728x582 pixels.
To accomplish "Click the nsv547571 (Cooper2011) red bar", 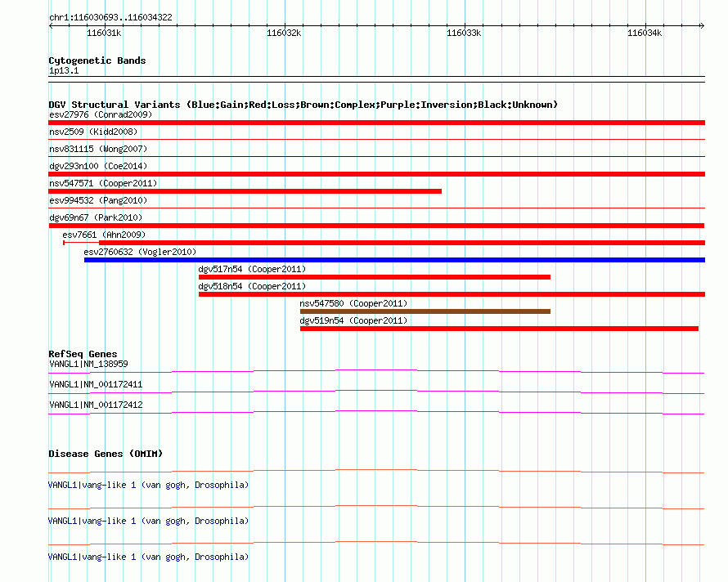I will tap(245, 191).
